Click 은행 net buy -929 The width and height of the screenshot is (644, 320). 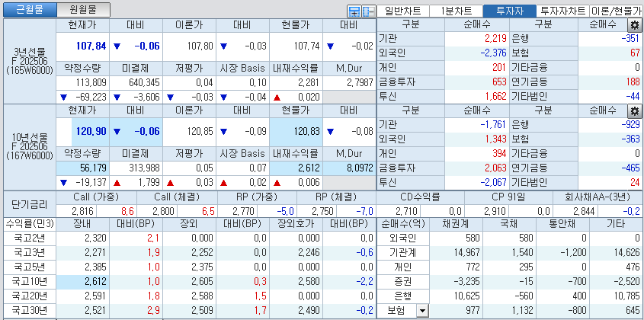[631, 125]
